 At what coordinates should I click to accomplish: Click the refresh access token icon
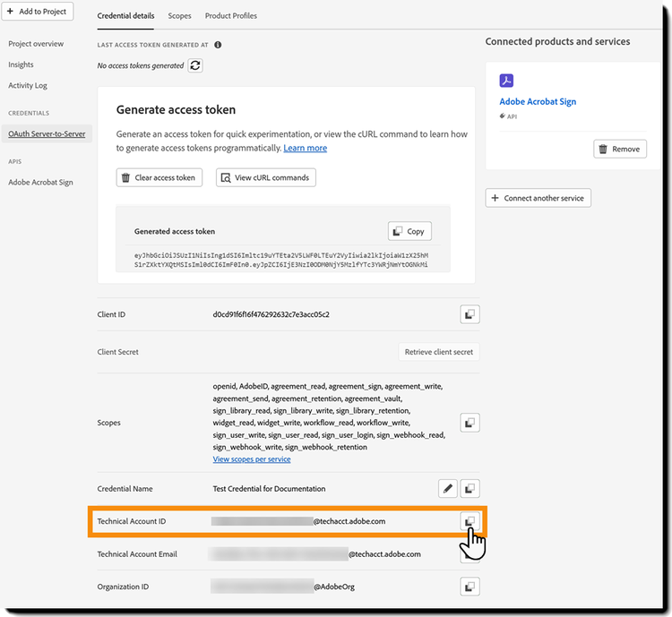pyautogui.click(x=195, y=65)
